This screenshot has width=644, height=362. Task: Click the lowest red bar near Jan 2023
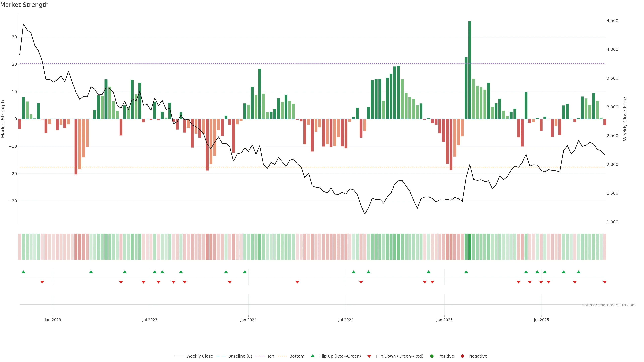76,147
